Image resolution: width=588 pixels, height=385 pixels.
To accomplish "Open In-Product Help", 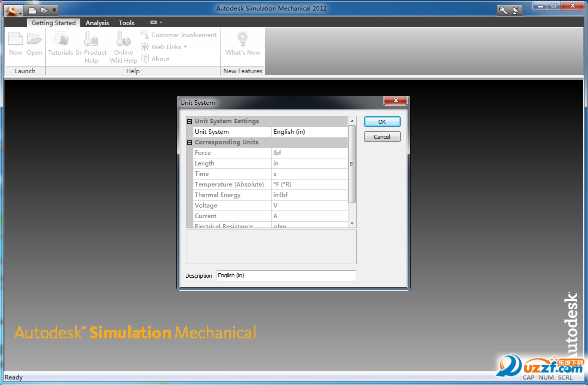I will point(91,47).
